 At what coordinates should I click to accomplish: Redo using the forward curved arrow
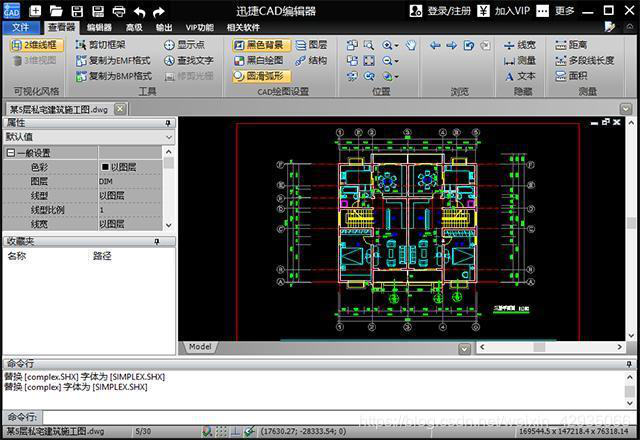[158, 12]
